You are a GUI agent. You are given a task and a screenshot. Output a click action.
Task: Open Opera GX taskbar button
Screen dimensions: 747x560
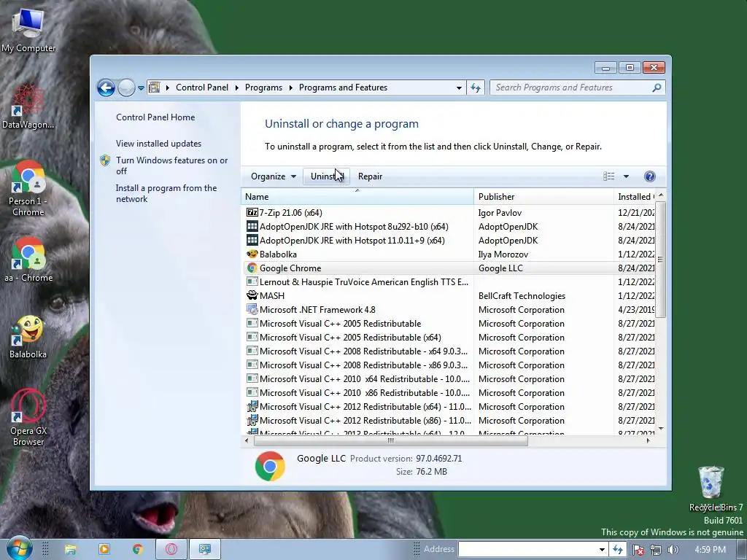(171, 549)
